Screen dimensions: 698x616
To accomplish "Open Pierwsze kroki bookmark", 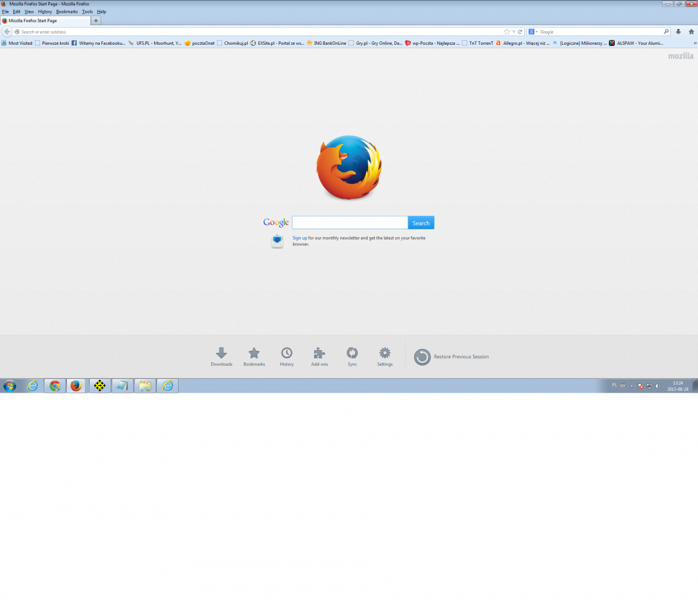I will coord(52,43).
